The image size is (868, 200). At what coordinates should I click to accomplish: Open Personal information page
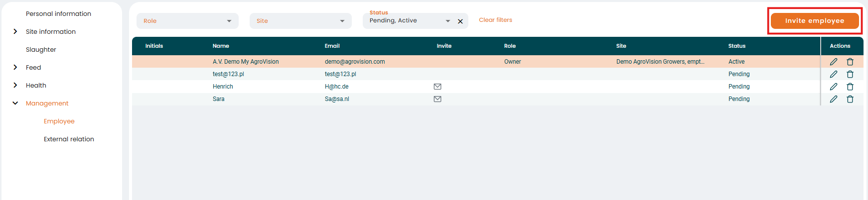58,14
